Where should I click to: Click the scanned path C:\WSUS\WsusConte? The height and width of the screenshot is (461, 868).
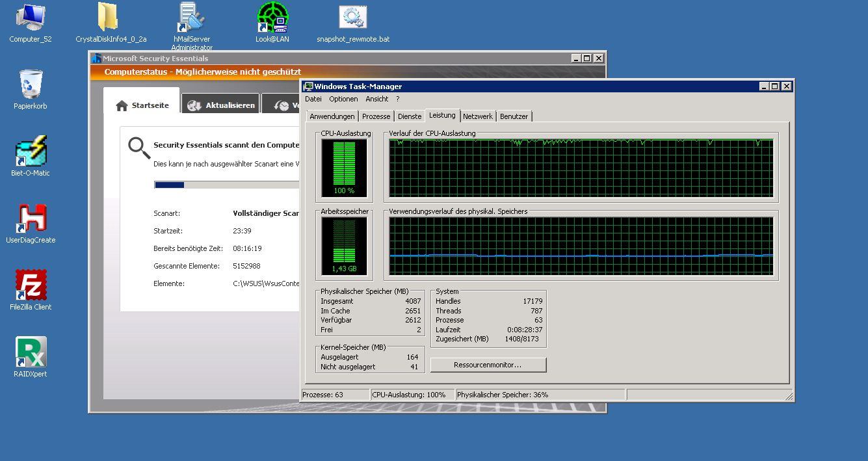[267, 283]
